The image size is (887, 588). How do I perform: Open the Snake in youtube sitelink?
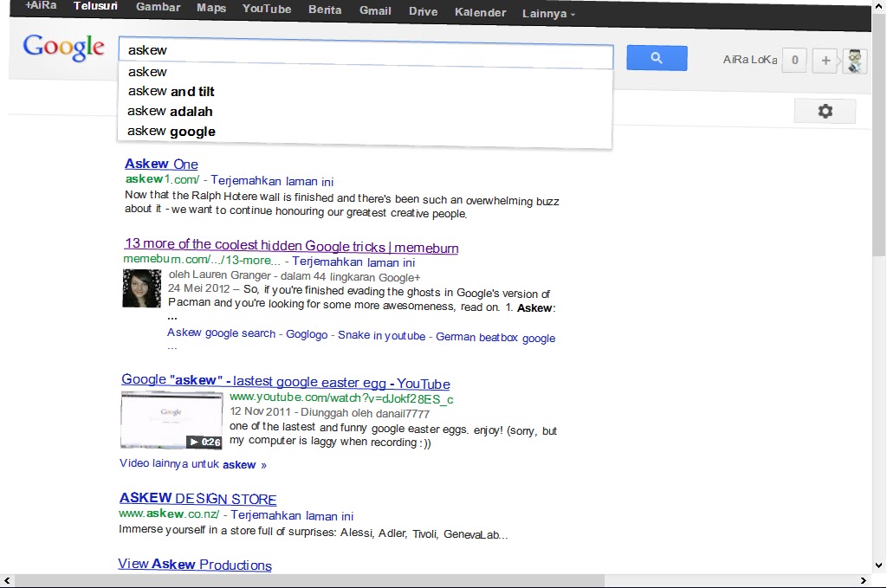381,335
